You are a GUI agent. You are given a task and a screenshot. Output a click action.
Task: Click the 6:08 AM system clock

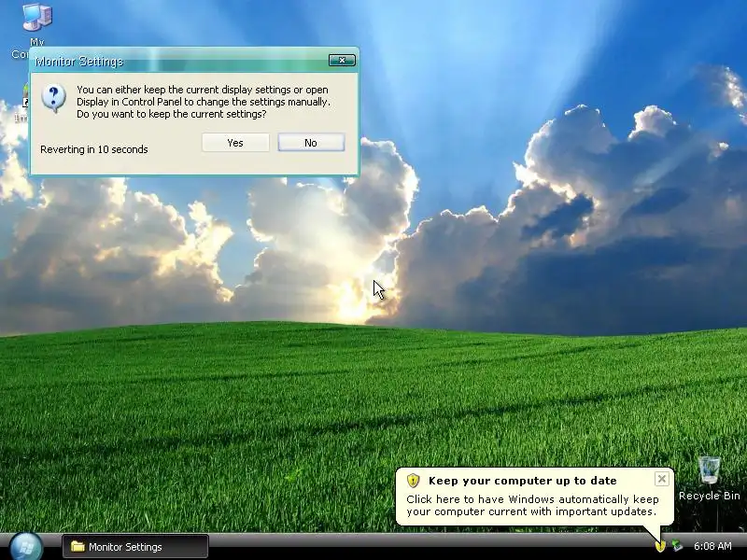(x=712, y=546)
